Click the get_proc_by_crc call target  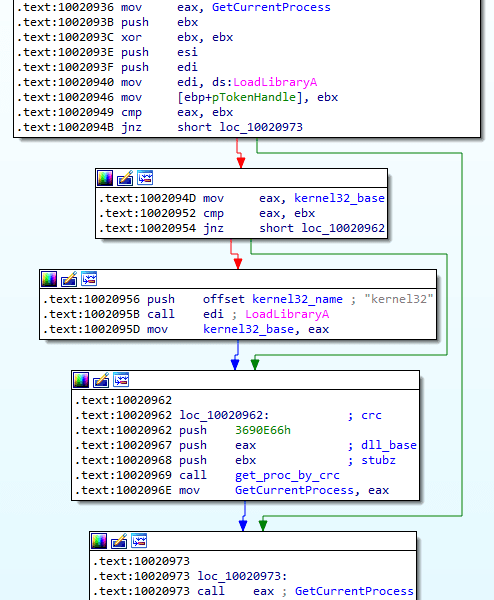coord(287,475)
